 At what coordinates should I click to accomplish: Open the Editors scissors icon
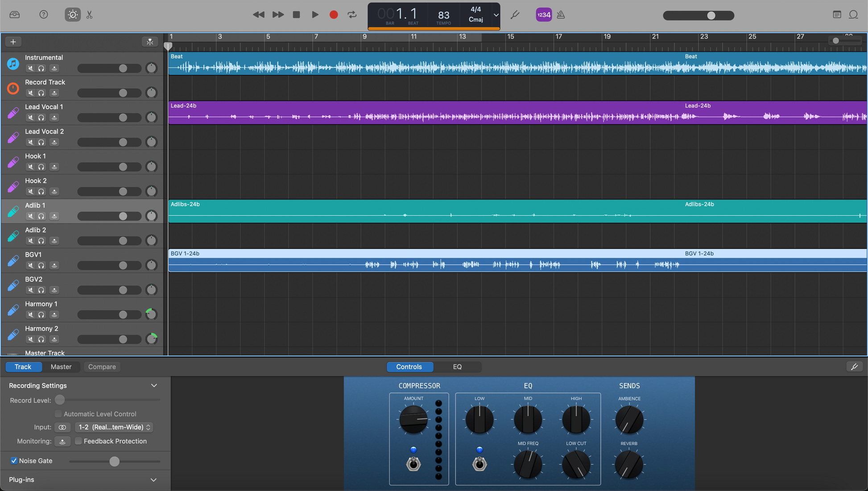coord(90,15)
